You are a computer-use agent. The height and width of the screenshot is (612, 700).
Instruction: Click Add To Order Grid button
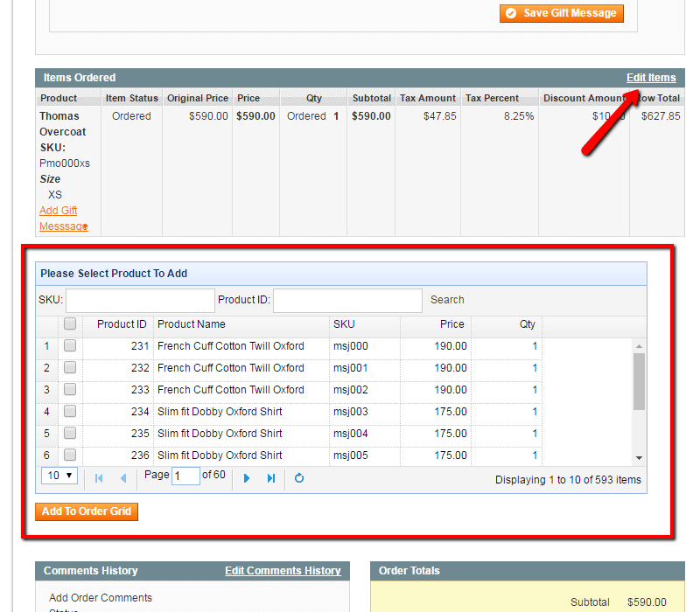[x=87, y=511]
